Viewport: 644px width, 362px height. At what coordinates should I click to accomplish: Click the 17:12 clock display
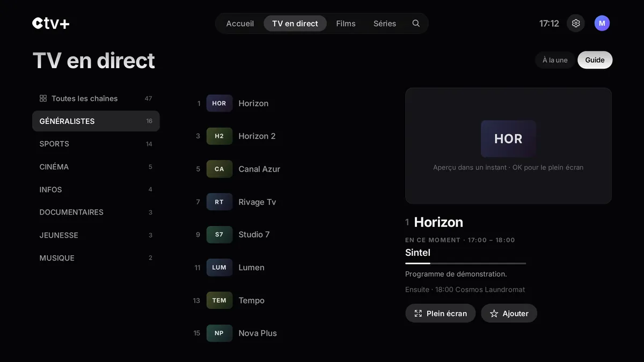click(x=549, y=24)
